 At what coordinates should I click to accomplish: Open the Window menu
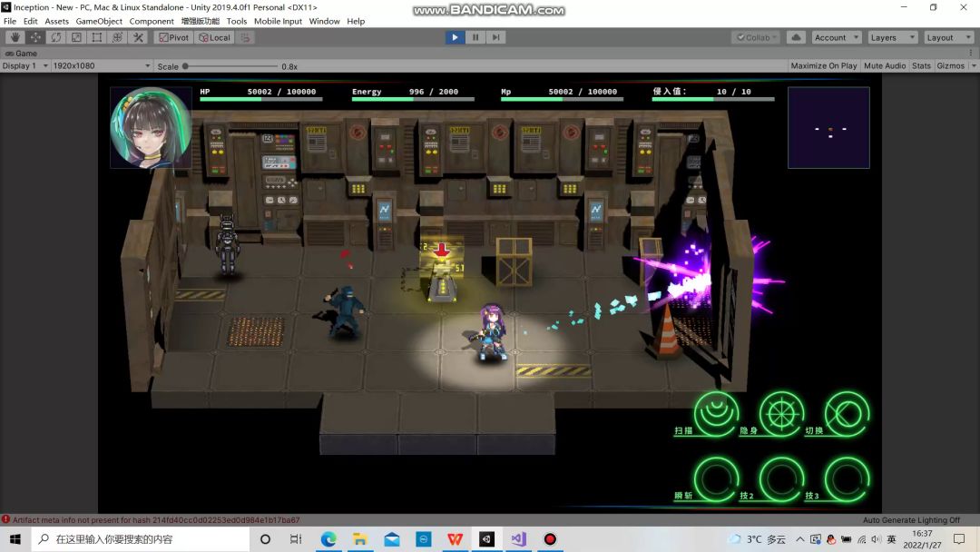tap(324, 21)
